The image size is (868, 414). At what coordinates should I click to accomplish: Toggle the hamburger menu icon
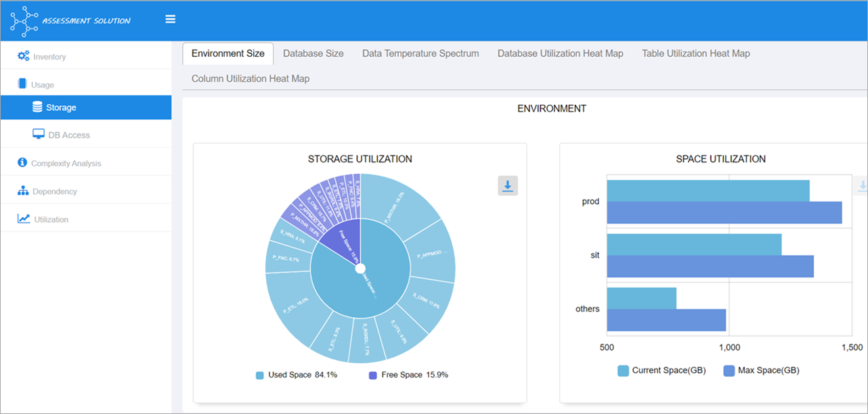point(171,19)
